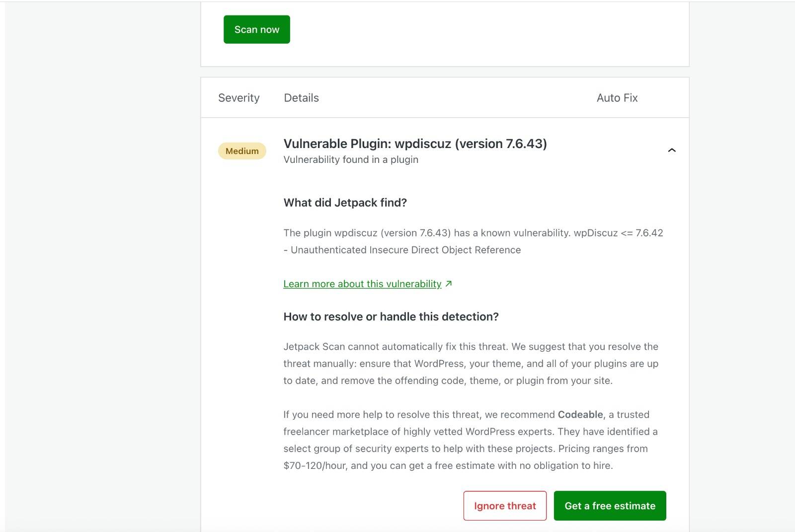The image size is (795, 532).
Task: Click 'The plugin wpdiscuz (version 7.6.43)' text
Action: pos(367,233)
